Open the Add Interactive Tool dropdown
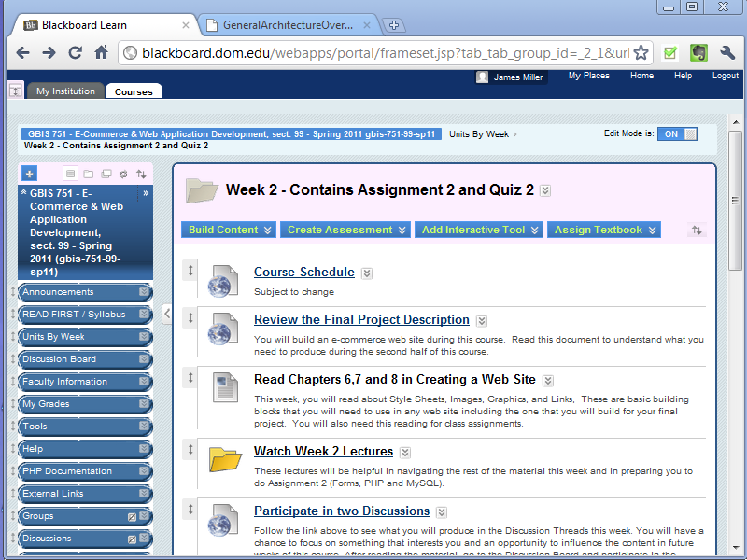747x560 pixels. click(479, 230)
